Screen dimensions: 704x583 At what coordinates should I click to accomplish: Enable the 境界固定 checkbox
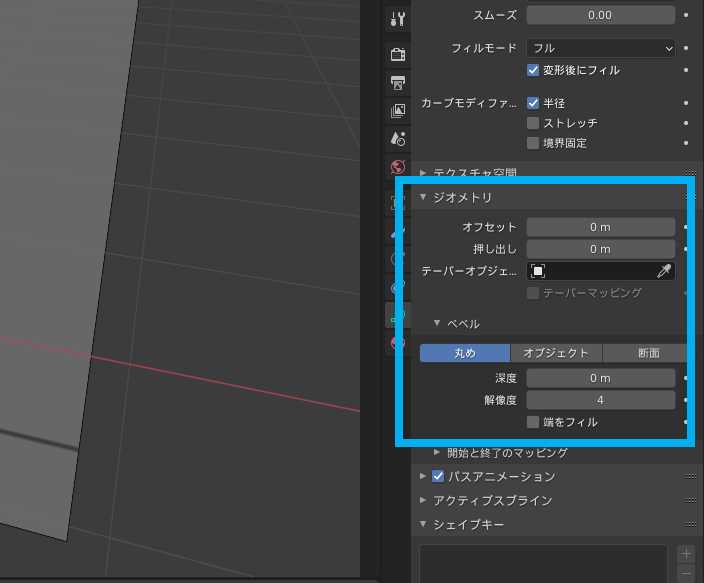(533, 143)
